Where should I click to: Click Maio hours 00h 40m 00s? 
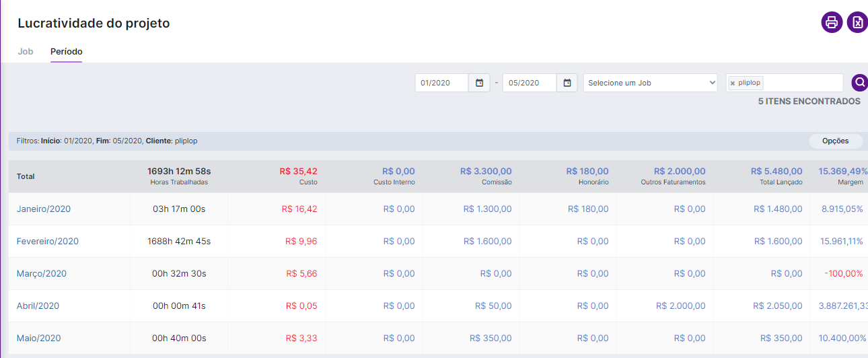[x=179, y=338]
